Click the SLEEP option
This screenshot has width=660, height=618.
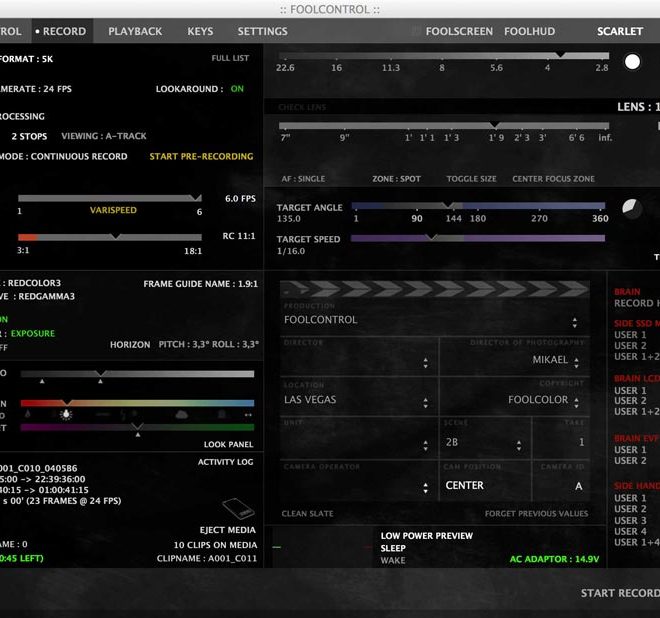[x=393, y=548]
